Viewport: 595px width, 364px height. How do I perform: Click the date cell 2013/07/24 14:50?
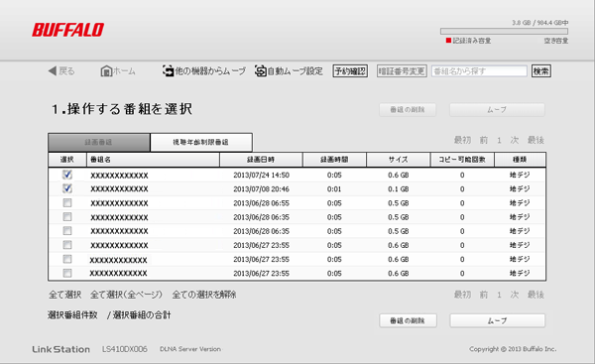pos(261,175)
